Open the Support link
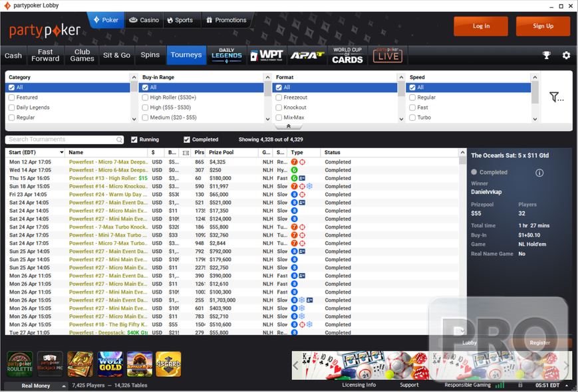This screenshot has height=392, width=578. pos(409,385)
